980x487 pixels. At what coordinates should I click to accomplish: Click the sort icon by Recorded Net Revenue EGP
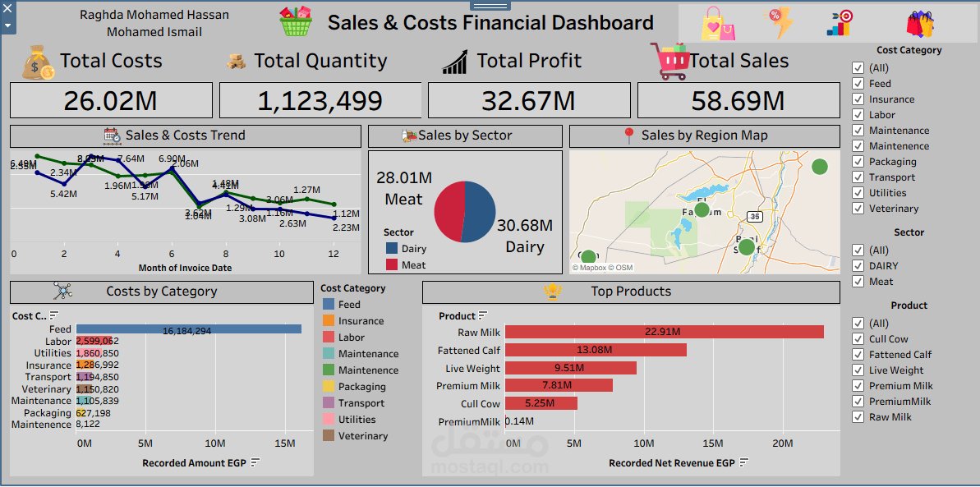[743, 463]
